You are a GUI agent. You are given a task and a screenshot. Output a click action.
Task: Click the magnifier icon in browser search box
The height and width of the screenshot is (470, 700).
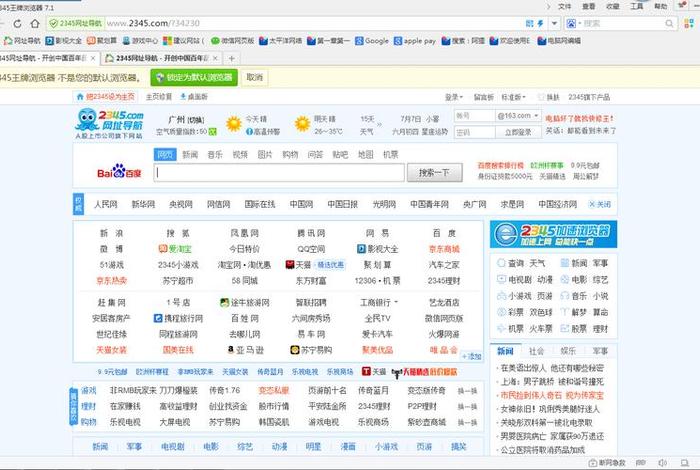669,23
